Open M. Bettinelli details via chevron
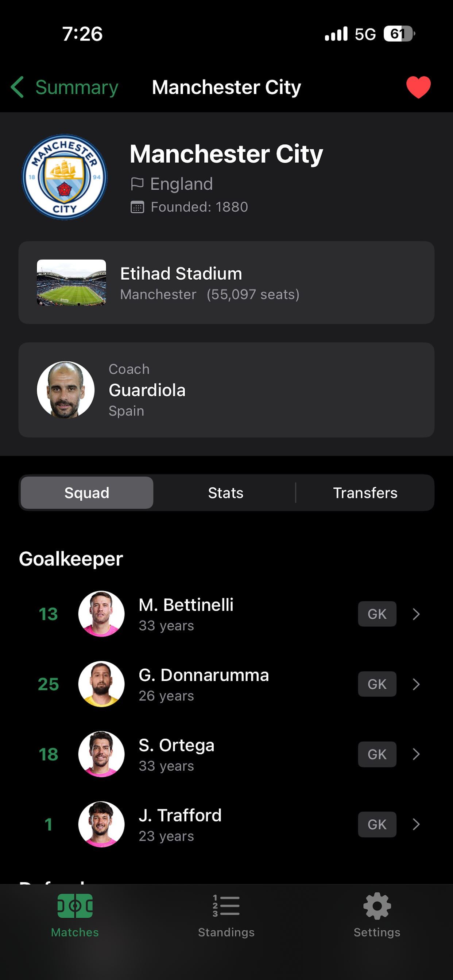 tap(416, 614)
